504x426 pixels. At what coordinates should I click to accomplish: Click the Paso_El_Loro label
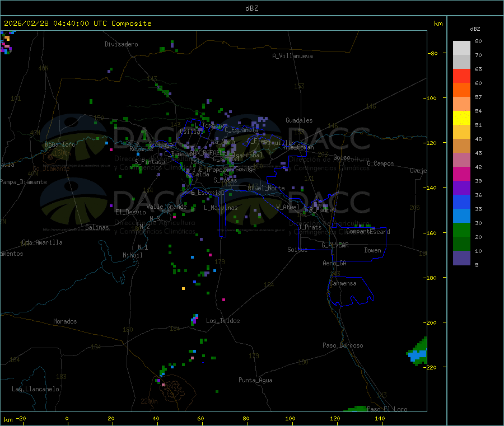point(388,409)
